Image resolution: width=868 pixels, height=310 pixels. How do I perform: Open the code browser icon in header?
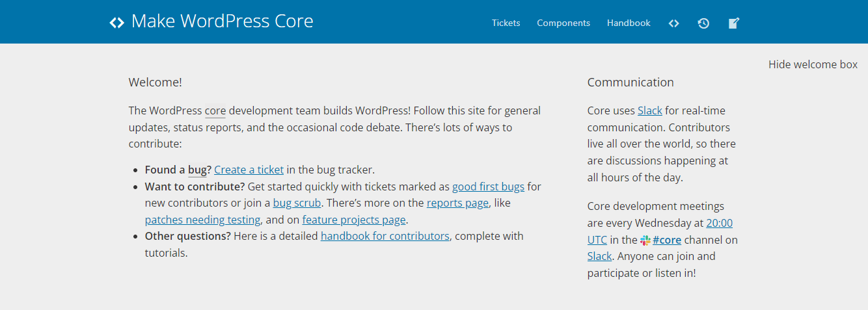point(673,23)
